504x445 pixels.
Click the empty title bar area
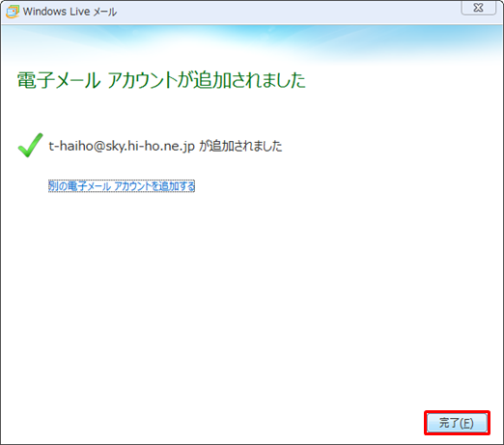click(287, 12)
